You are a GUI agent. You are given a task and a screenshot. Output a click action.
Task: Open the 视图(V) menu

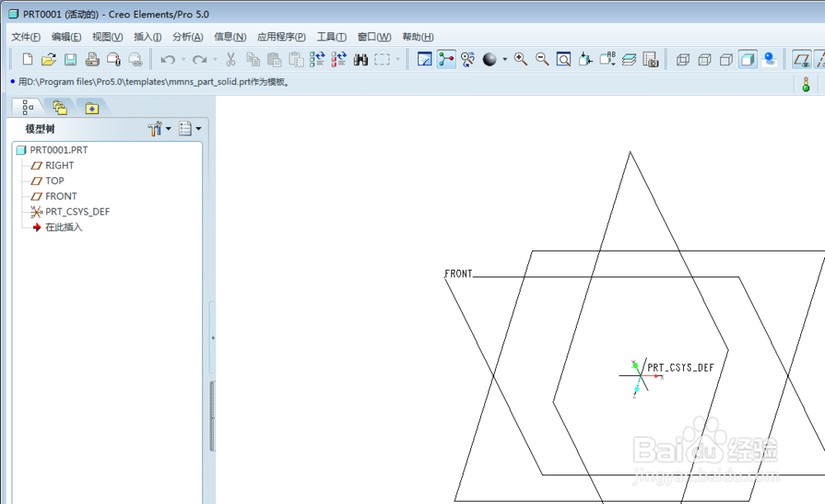click(x=107, y=37)
